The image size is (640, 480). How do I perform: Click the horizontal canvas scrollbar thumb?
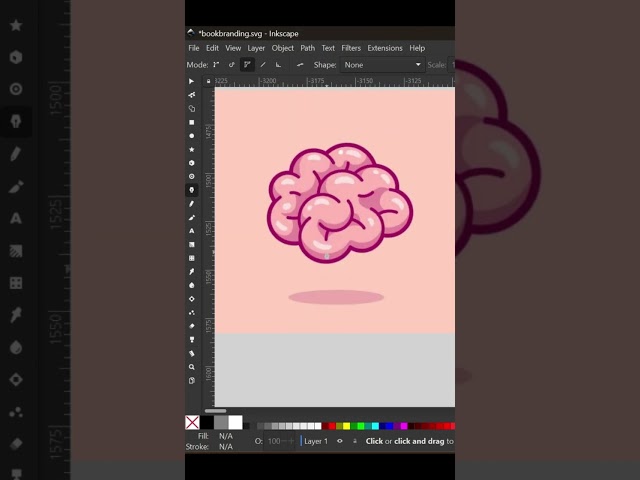point(216,411)
